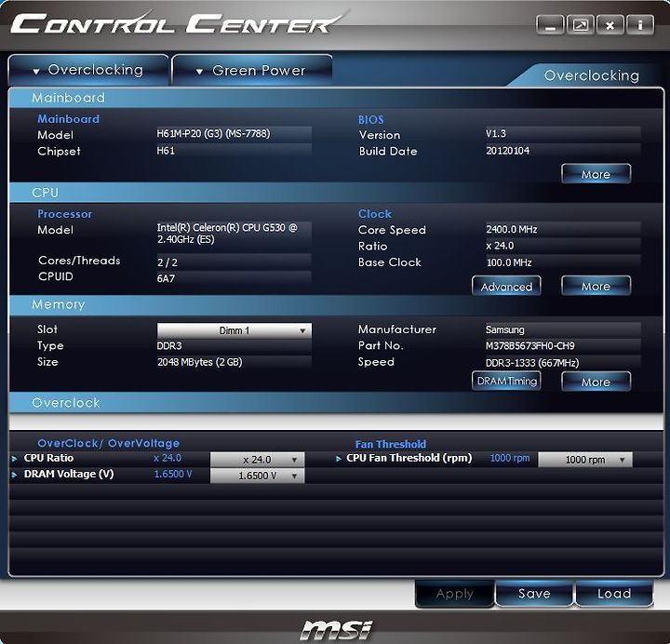Click memory speed DDR3-1333 (667MHz)

(x=532, y=363)
